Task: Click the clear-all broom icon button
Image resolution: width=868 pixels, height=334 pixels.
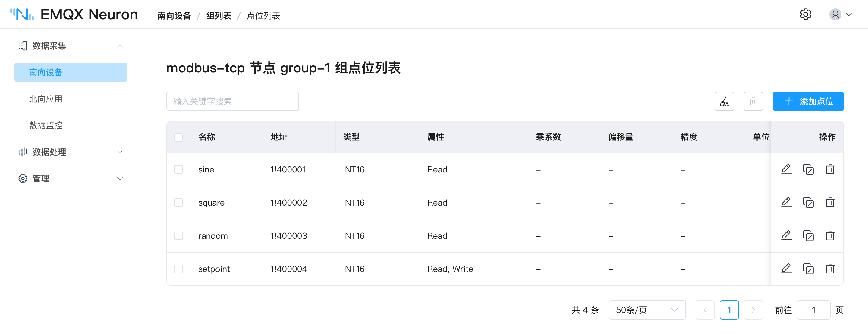Action: pyautogui.click(x=724, y=101)
